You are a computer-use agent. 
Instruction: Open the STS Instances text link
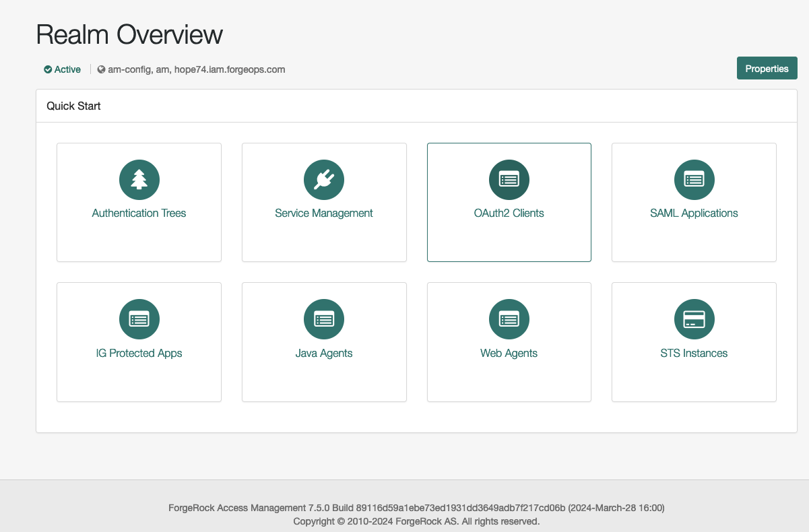694,354
